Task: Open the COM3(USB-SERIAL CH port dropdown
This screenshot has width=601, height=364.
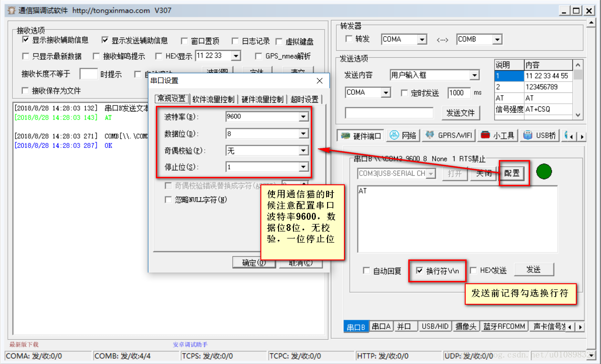Action: pyautogui.click(x=431, y=174)
